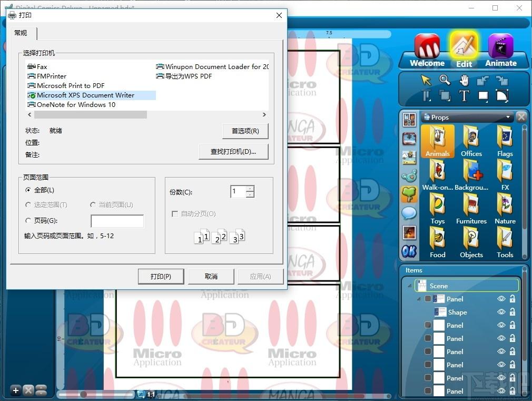The width and height of the screenshot is (532, 401).
Task: Toggle visibility eye of Shape item
Action: click(x=501, y=312)
